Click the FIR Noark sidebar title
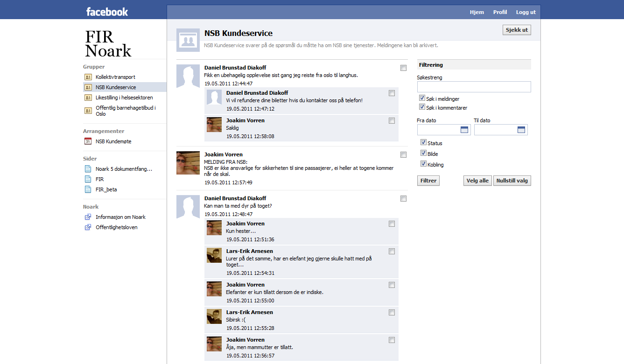 [x=108, y=43]
